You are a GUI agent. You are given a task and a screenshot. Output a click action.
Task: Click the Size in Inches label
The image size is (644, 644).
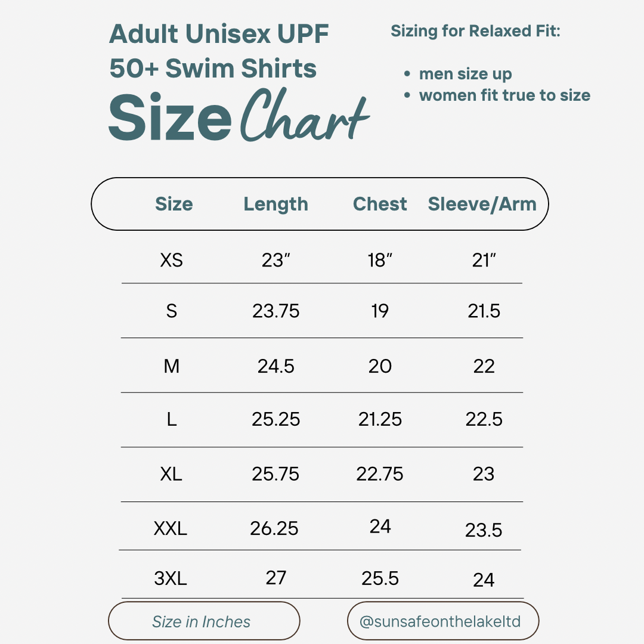202,622
